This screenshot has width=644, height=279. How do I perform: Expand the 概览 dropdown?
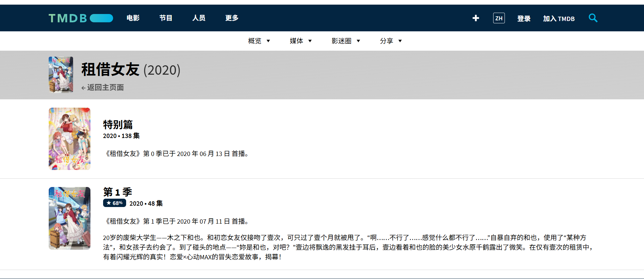pyautogui.click(x=259, y=41)
